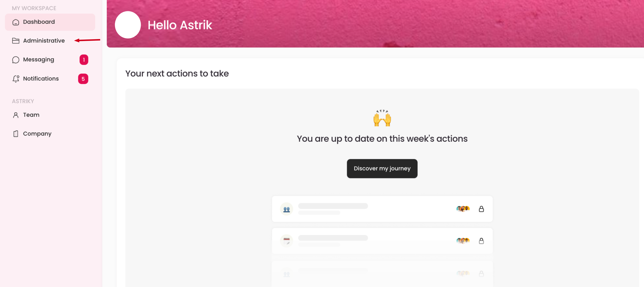Click the Company building icon
Viewport: 644px width, 287px height.
16,134
